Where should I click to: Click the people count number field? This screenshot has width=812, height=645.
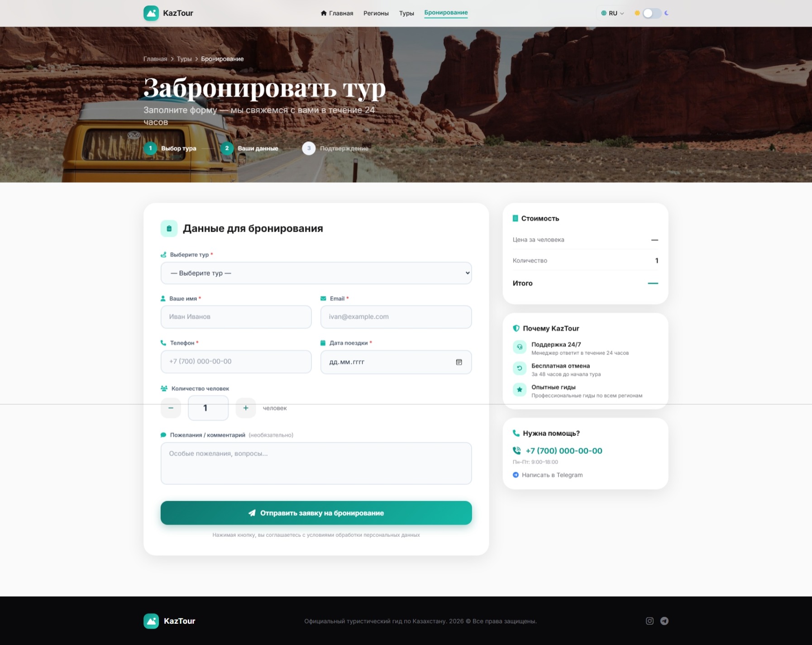208,408
